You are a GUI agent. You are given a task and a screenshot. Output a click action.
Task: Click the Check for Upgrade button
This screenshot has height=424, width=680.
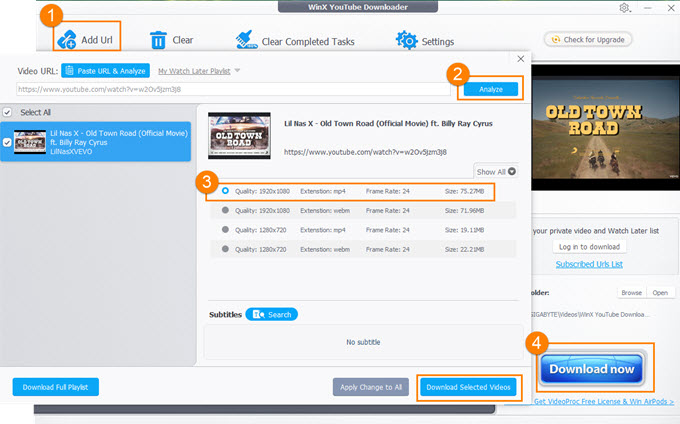coord(588,39)
